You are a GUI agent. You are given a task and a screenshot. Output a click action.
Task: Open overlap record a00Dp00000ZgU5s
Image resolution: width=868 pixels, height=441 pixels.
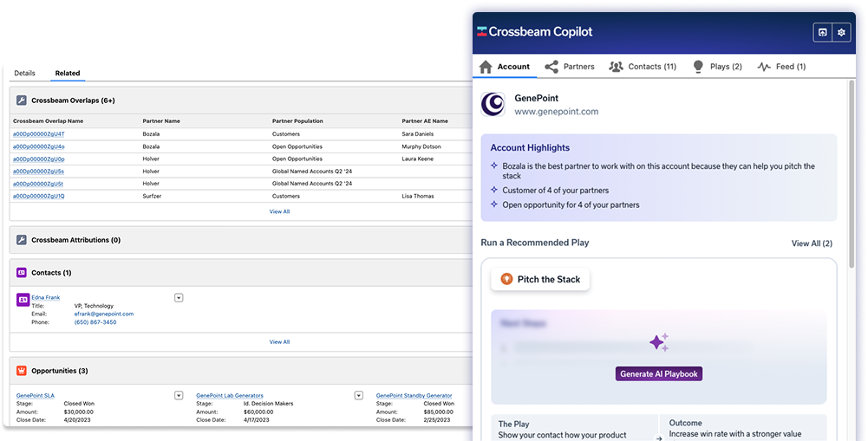[39, 172]
